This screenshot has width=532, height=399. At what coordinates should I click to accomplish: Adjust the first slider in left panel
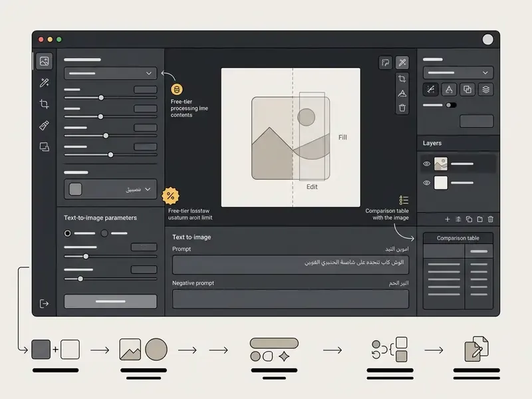[x=101, y=98]
